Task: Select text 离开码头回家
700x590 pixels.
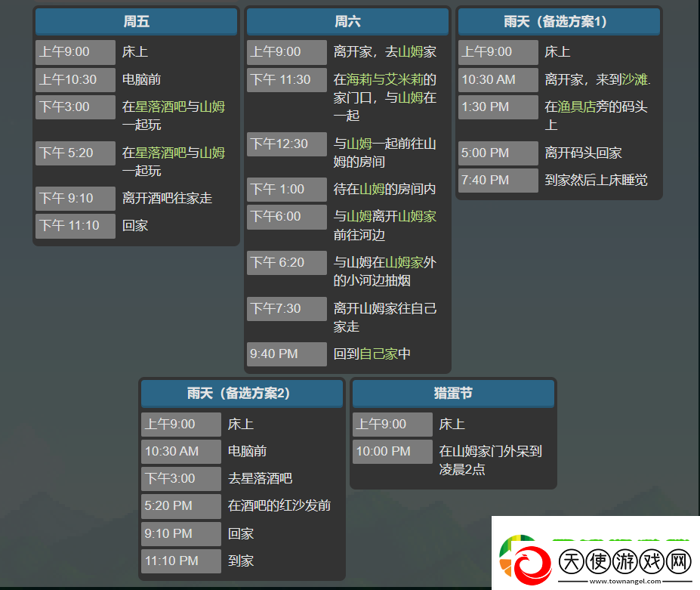Action: [x=583, y=153]
